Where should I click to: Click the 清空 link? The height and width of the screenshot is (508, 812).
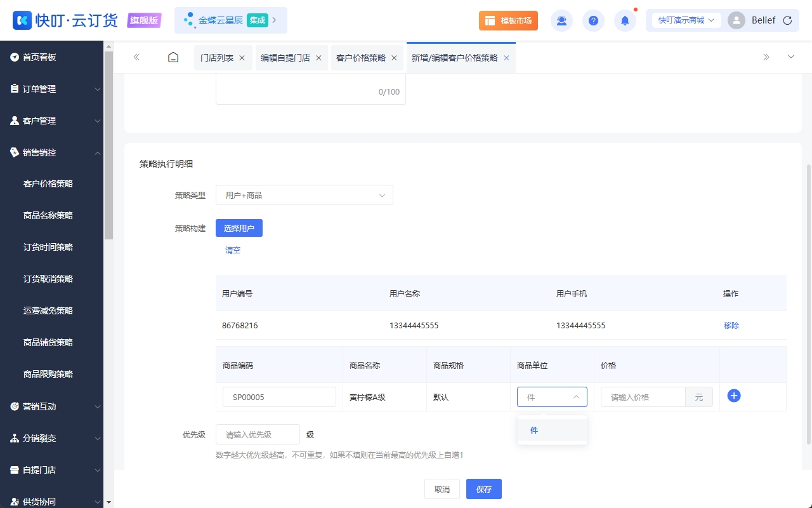point(233,250)
